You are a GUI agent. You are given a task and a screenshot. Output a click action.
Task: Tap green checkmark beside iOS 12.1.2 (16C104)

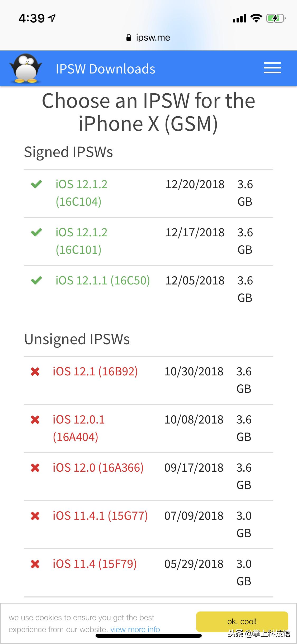36,184
